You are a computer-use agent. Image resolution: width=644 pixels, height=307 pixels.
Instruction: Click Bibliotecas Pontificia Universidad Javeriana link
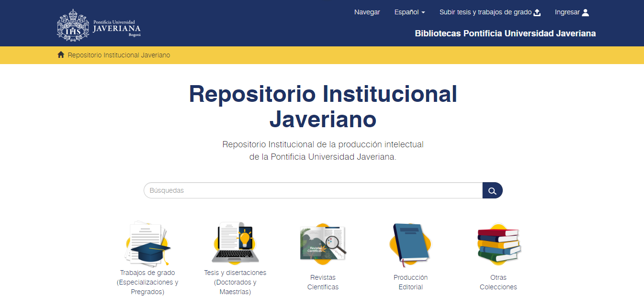[505, 33]
